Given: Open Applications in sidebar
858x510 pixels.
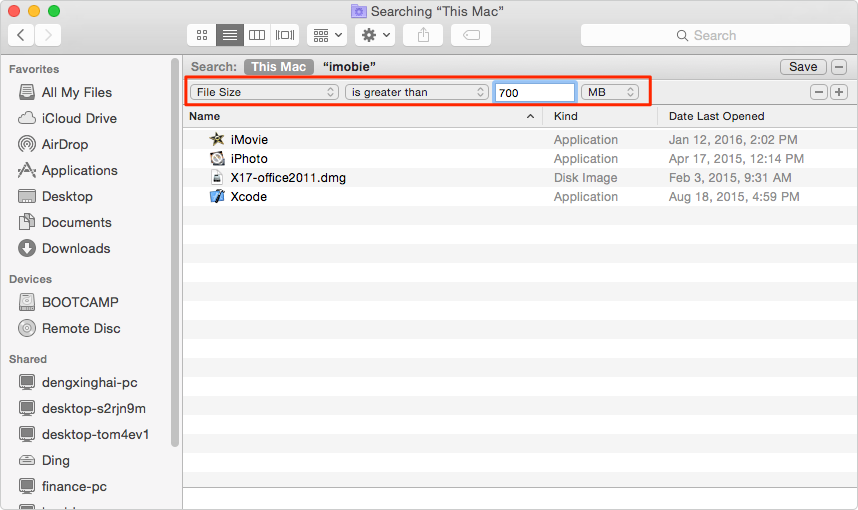Looking at the screenshot, I should [x=79, y=170].
